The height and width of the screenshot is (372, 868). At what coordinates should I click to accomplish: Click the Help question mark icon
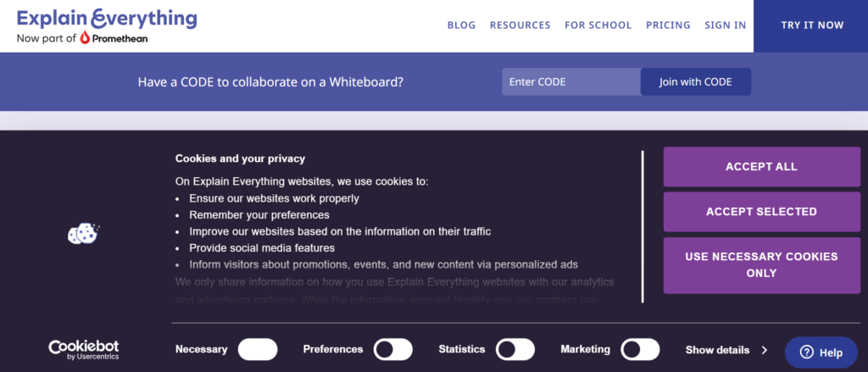(x=807, y=353)
